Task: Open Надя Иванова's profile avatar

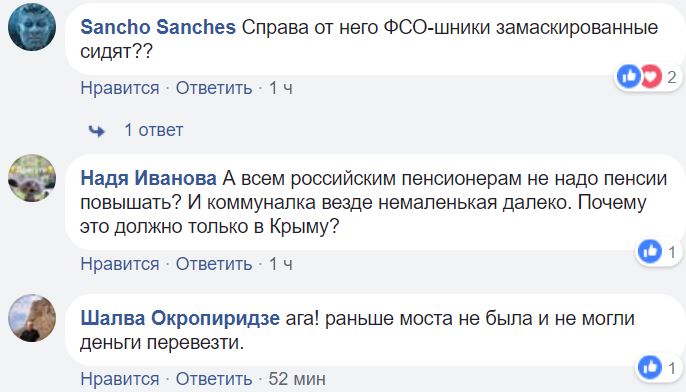Action: 32,178
